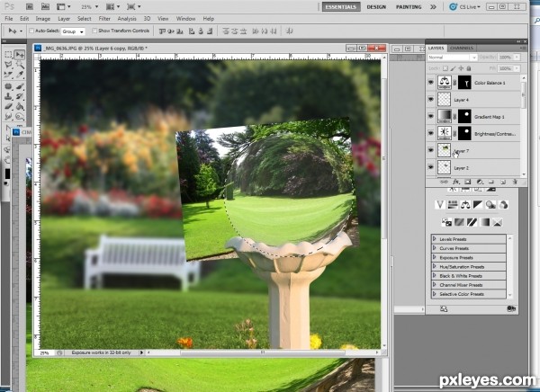Viewport: 540px width, 392px height.
Task: Open the File menu
Action: pyautogui.click(x=9, y=19)
